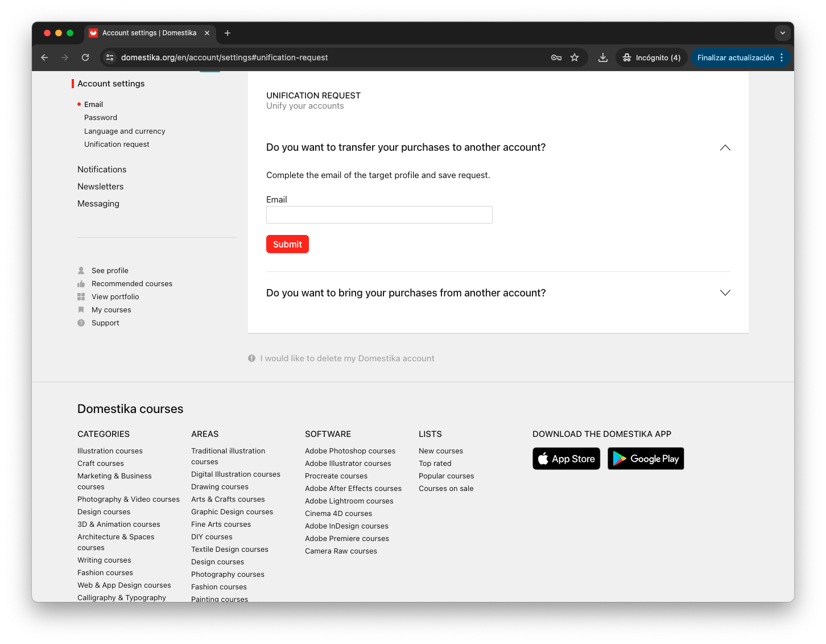Open a new tab with the plus icon
The width and height of the screenshot is (826, 644).
pyautogui.click(x=228, y=33)
